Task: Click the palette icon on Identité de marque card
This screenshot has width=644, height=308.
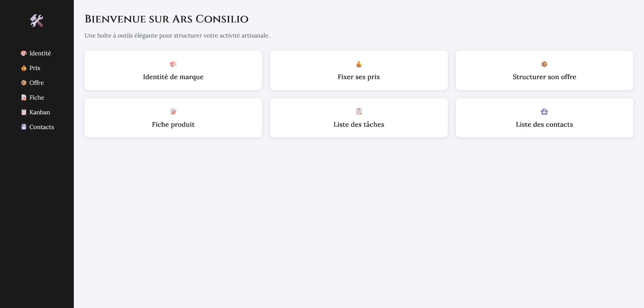Action: click(x=173, y=64)
